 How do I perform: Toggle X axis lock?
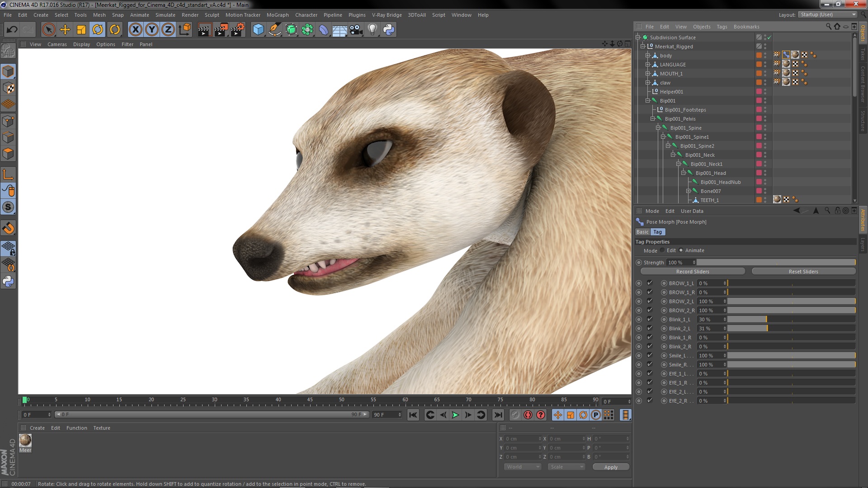(x=135, y=30)
